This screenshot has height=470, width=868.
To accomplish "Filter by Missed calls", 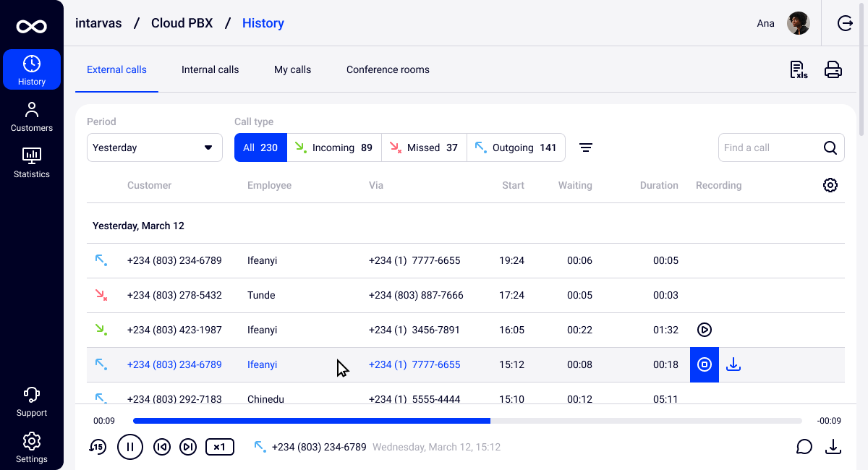I will pyautogui.click(x=424, y=148).
